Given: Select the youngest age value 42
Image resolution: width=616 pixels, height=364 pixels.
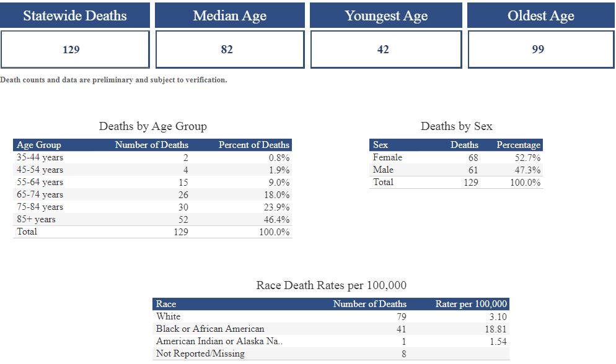Looking at the screenshot, I should tap(383, 50).
